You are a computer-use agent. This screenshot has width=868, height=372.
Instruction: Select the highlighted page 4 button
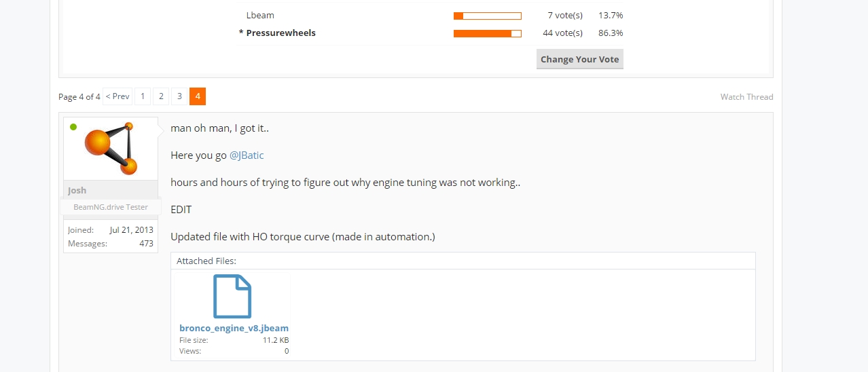pyautogui.click(x=198, y=96)
